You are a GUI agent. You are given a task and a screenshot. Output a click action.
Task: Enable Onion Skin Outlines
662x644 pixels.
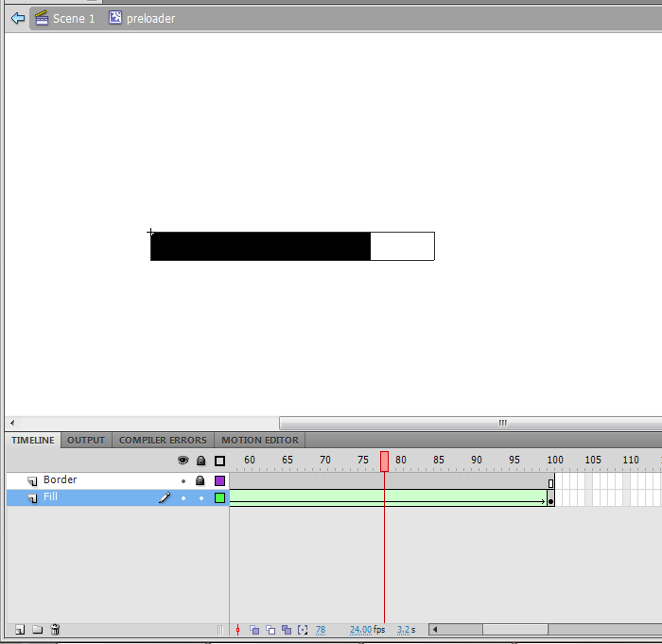270,630
